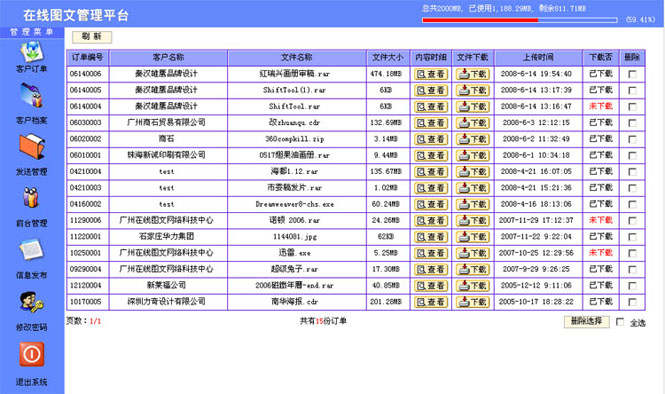View contents of order 06010001
The height and width of the screenshot is (394, 665).
431,156
